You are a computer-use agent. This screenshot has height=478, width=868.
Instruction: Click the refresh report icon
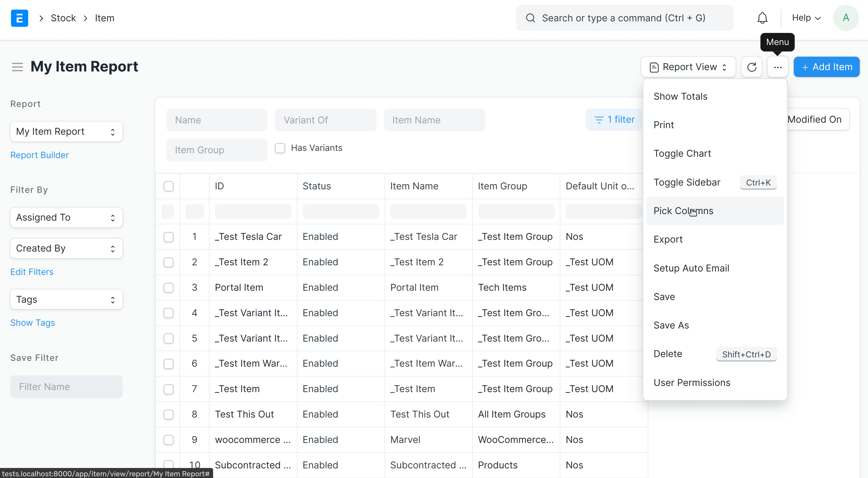(752, 67)
